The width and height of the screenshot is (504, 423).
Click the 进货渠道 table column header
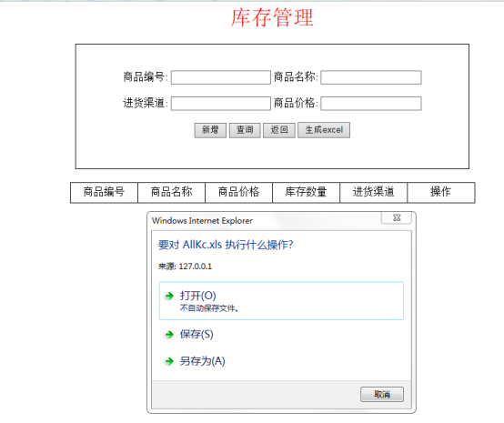[374, 192]
